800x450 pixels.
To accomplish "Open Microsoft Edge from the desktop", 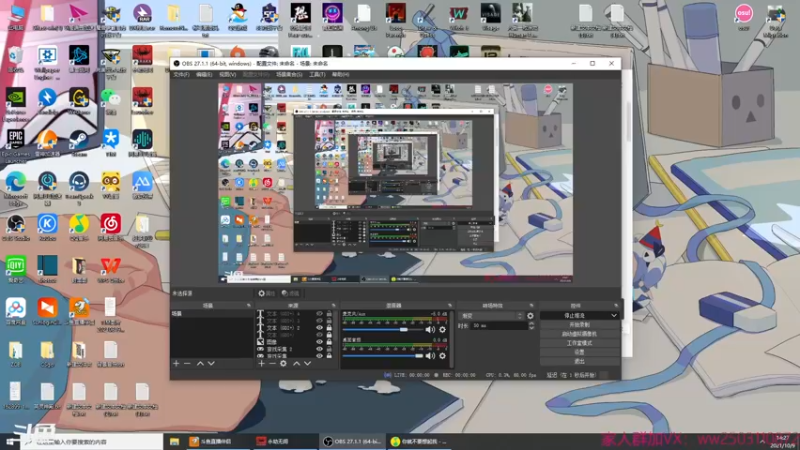I will (x=16, y=189).
